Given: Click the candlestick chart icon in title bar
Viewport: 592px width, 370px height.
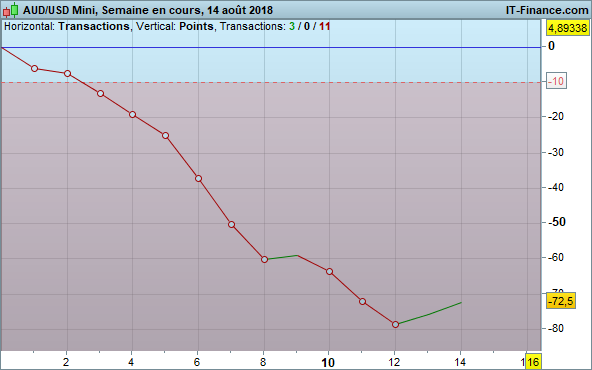Looking at the screenshot, I should click(x=11, y=10).
